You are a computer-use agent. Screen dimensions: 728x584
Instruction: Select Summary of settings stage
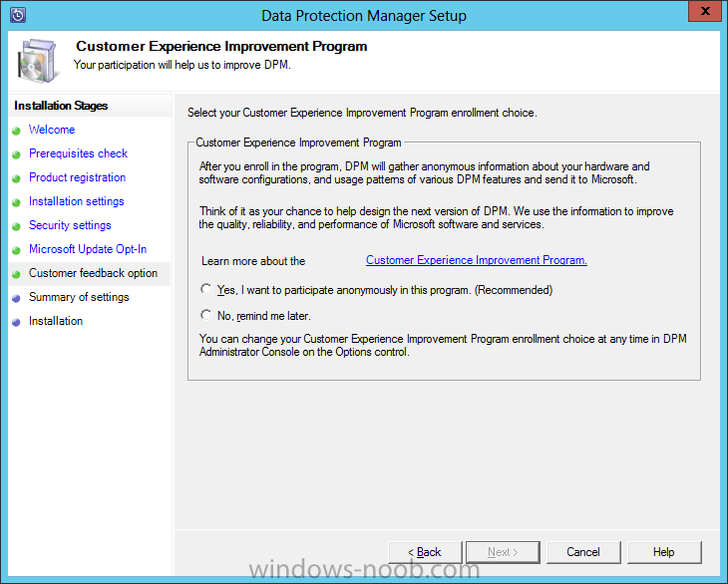click(79, 297)
